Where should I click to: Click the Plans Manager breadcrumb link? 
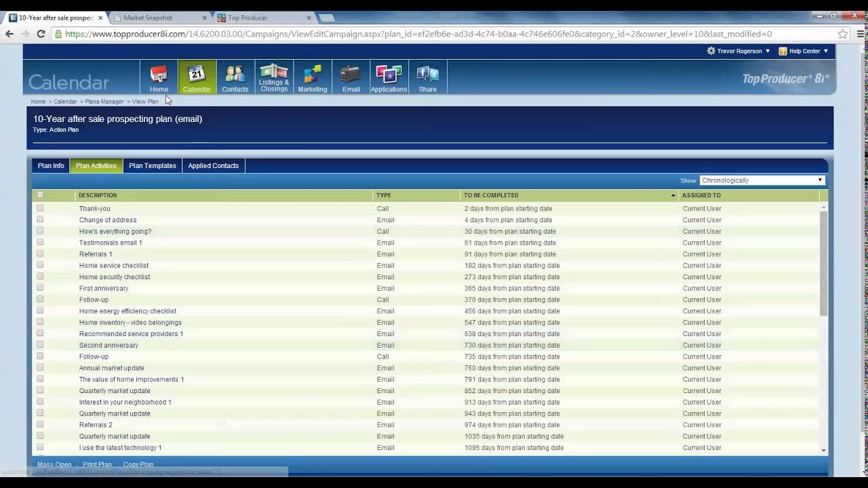click(104, 102)
